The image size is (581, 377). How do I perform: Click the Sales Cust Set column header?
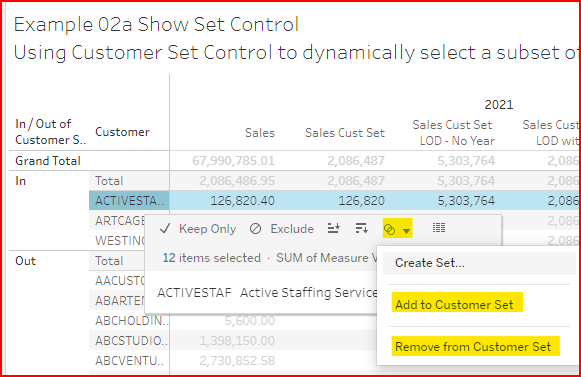tap(345, 133)
